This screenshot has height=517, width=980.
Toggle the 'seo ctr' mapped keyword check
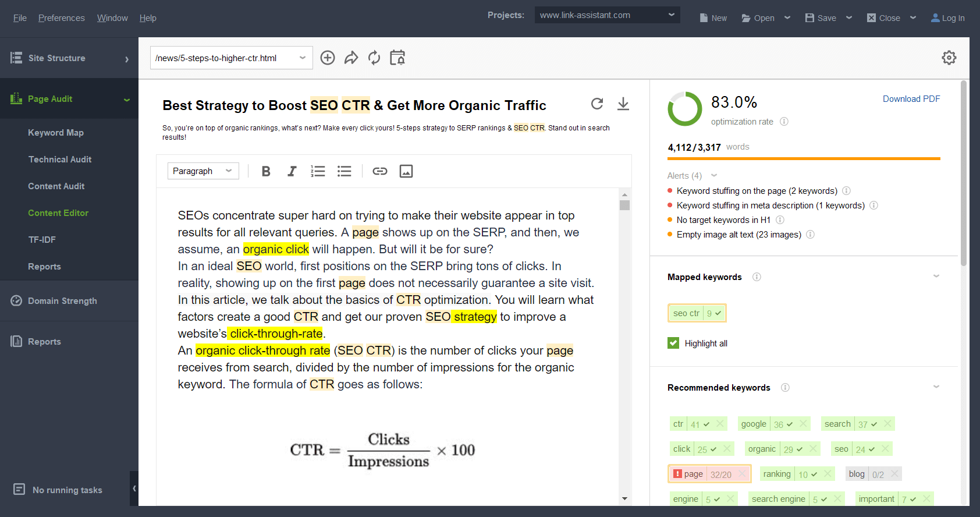pyautogui.click(x=718, y=313)
